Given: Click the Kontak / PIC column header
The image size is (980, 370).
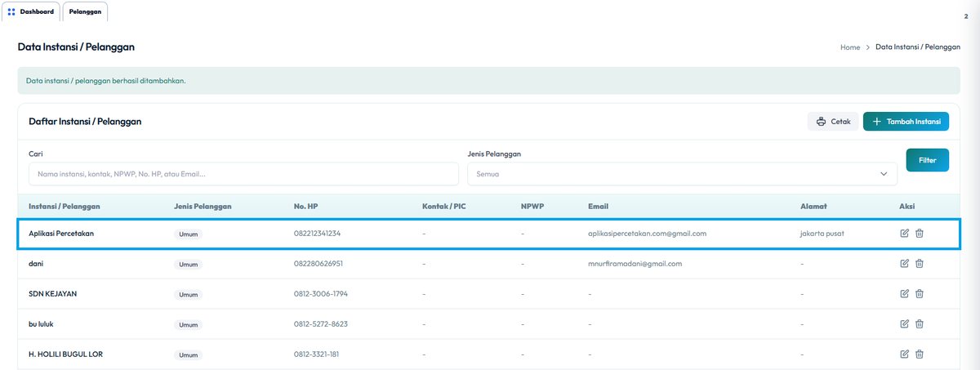Looking at the screenshot, I should (x=444, y=207).
